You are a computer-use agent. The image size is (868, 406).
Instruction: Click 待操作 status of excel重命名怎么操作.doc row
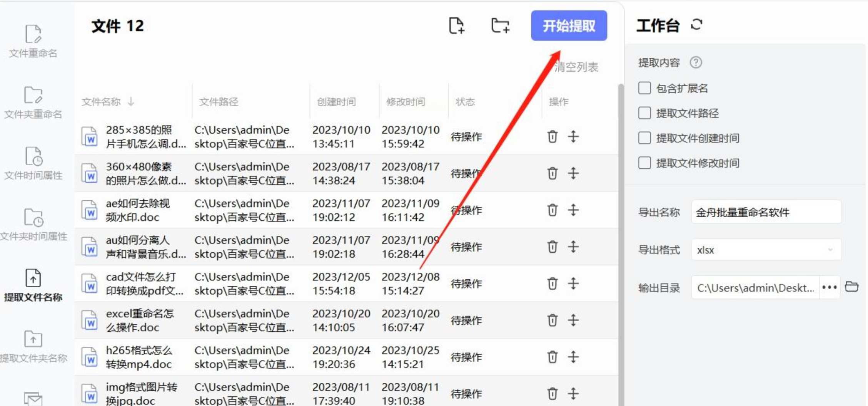(466, 320)
